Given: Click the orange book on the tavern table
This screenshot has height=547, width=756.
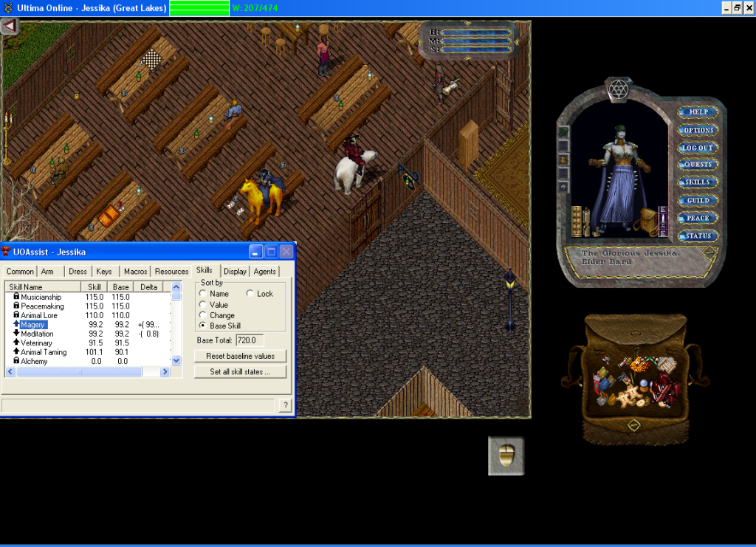Looking at the screenshot, I should point(109,216).
